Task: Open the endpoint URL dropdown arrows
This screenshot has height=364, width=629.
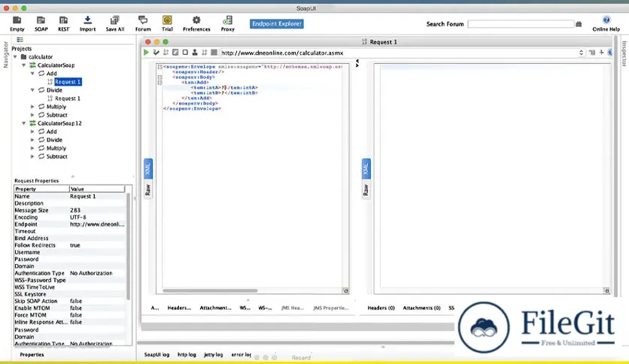Action: coord(581,53)
